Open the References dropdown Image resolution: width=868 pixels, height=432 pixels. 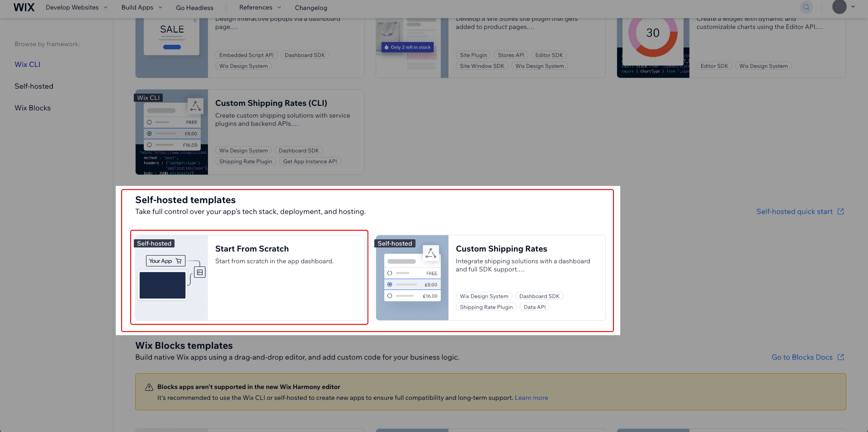[x=260, y=7]
